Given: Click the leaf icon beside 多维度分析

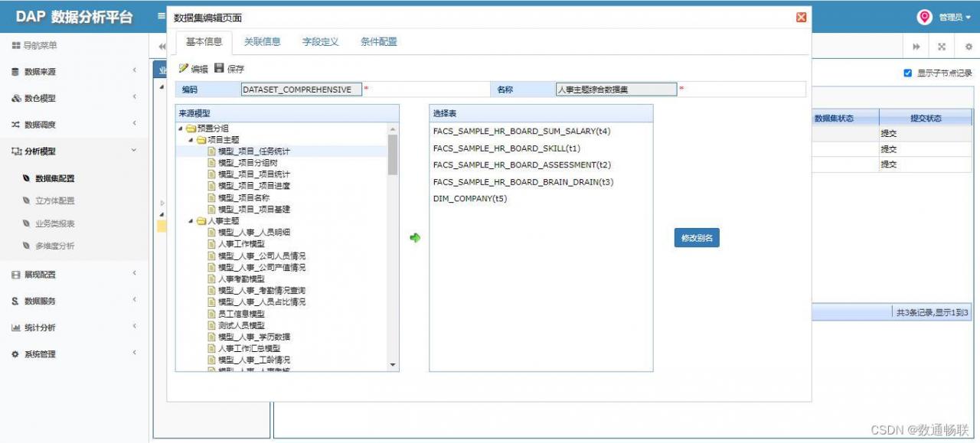Looking at the screenshot, I should click(x=27, y=246).
